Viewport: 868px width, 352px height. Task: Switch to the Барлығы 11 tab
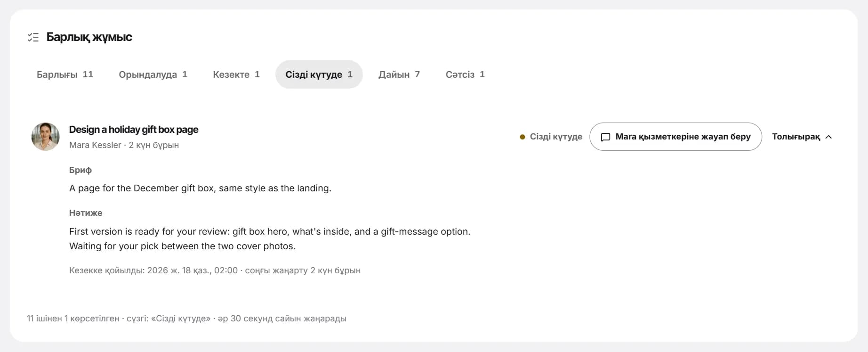(65, 74)
